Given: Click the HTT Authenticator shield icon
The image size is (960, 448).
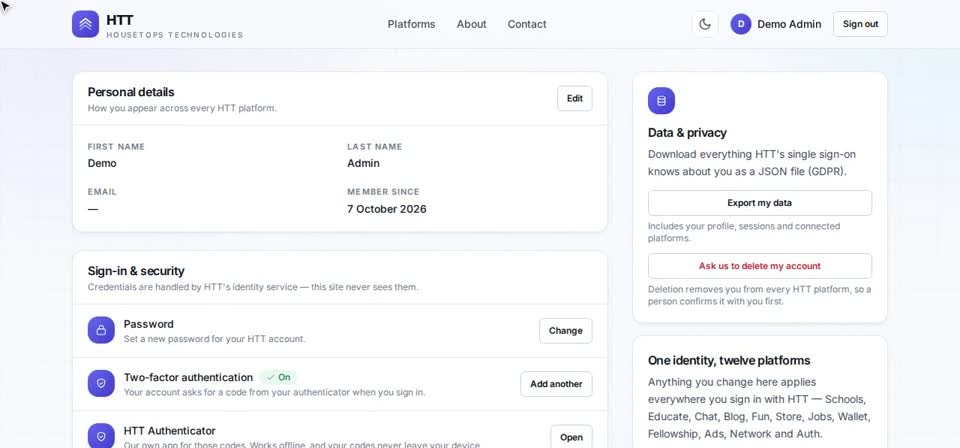Looking at the screenshot, I should point(101,436).
